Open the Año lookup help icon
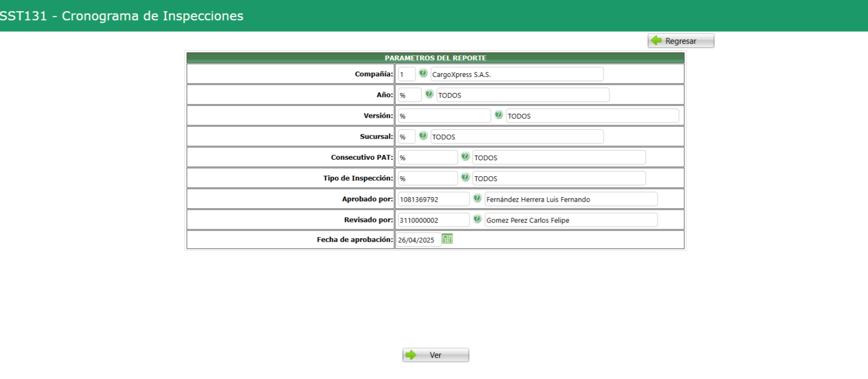This screenshot has height=379, width=868. tap(429, 94)
